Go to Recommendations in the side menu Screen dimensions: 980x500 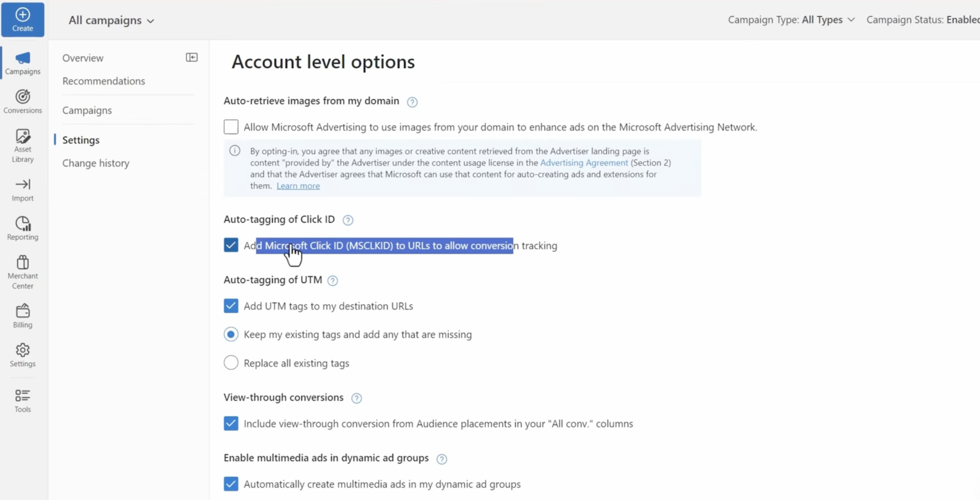point(103,81)
